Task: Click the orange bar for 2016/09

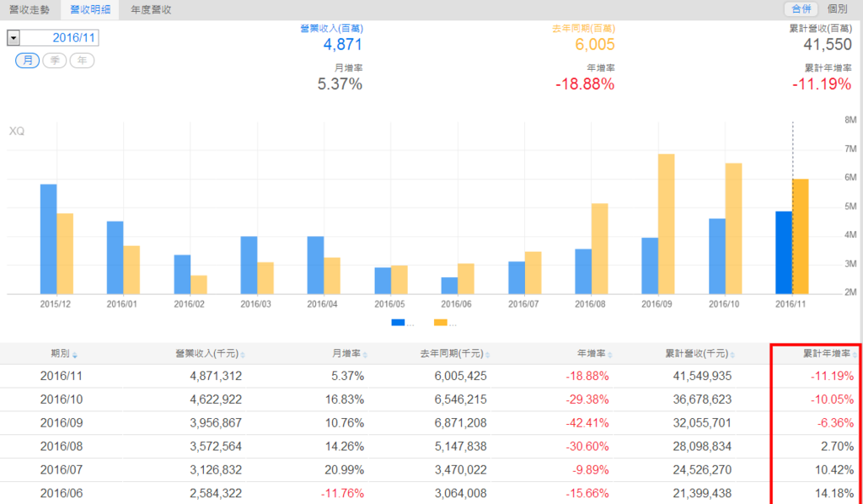Action: [667, 224]
